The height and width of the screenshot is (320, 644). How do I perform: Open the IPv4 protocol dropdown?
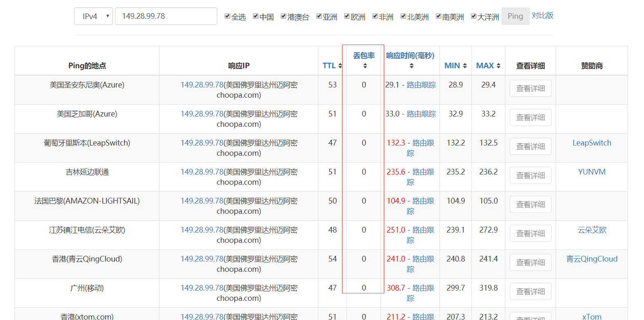pyautogui.click(x=93, y=16)
